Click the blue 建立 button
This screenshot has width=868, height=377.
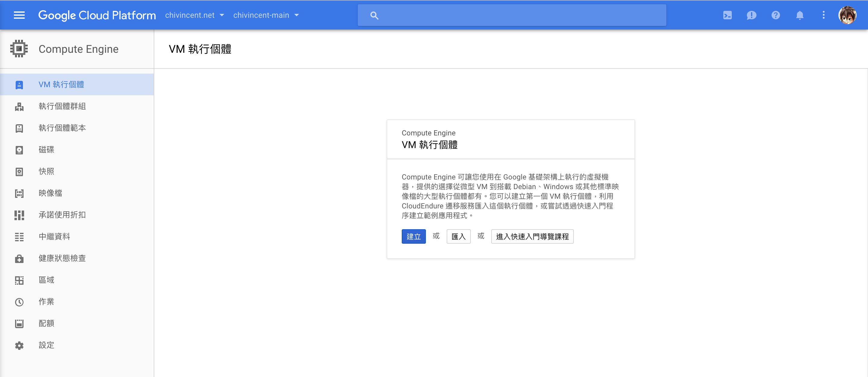tap(414, 236)
